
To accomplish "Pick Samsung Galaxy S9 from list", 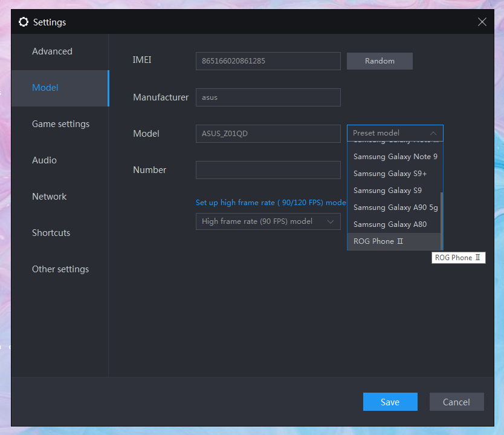I will pos(394,191).
